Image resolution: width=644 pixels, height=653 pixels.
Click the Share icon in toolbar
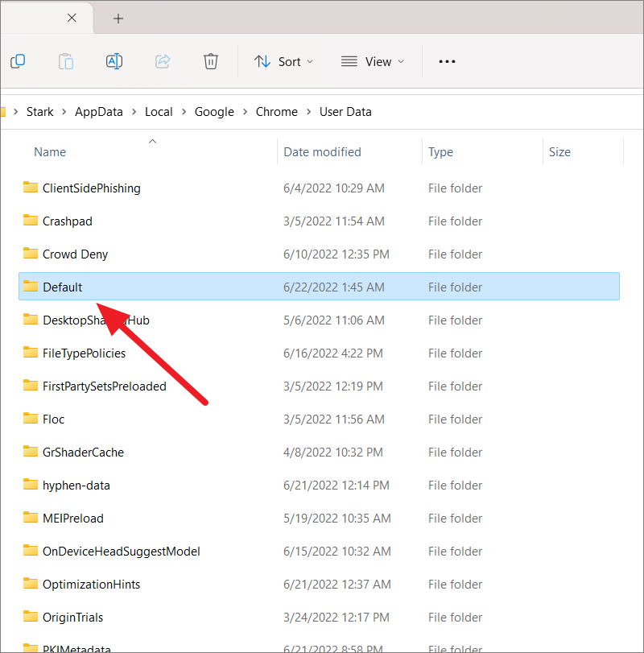(x=163, y=61)
